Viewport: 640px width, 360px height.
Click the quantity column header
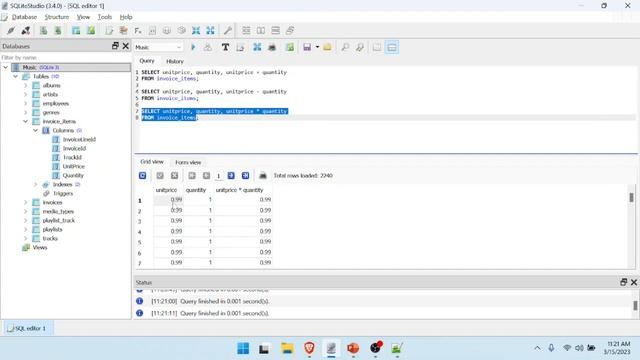[x=196, y=190]
